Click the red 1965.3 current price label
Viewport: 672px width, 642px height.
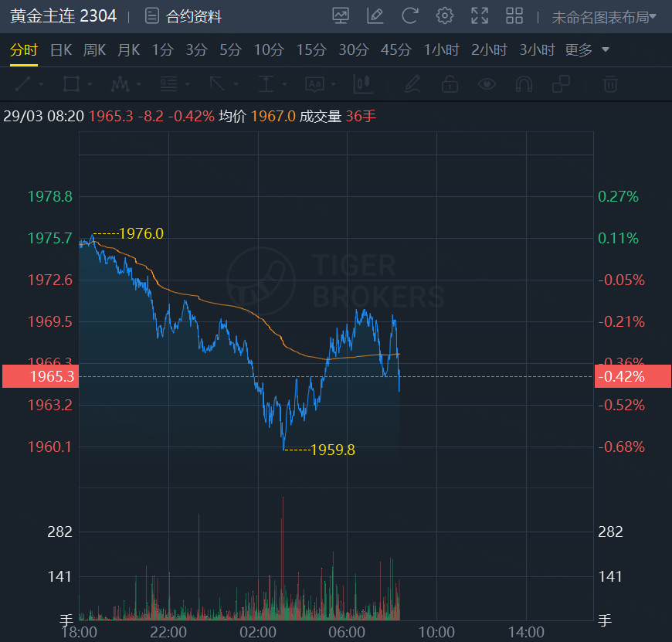[39, 376]
